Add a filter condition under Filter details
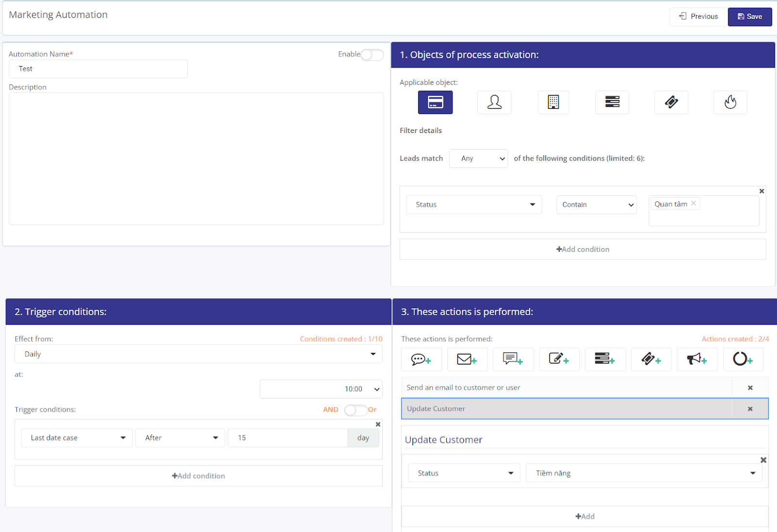 tap(583, 249)
